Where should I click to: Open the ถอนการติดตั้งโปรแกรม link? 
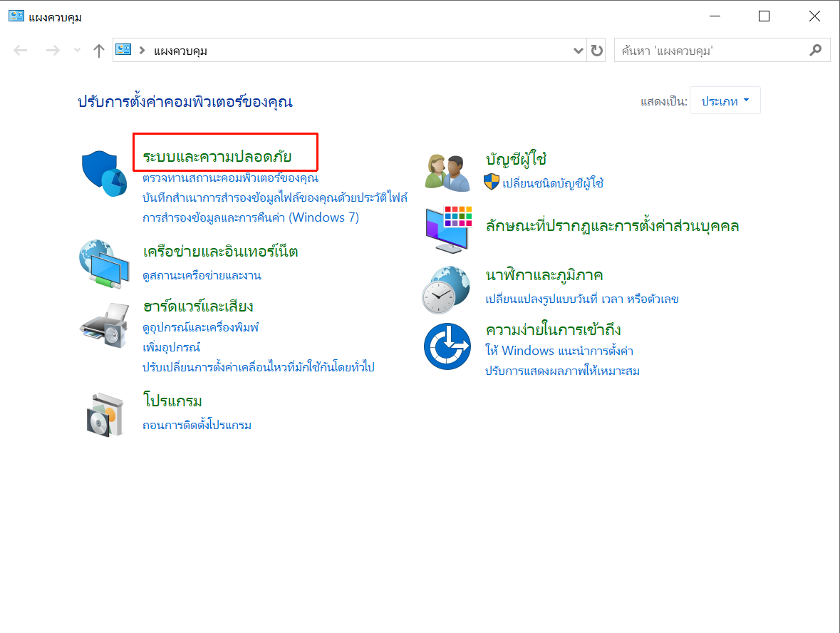pyautogui.click(x=197, y=426)
